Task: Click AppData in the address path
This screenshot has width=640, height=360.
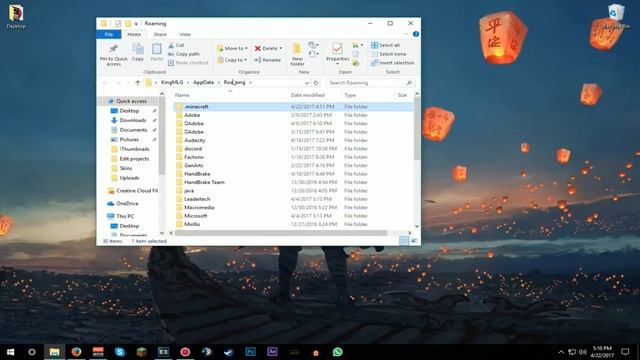Action: pos(204,82)
